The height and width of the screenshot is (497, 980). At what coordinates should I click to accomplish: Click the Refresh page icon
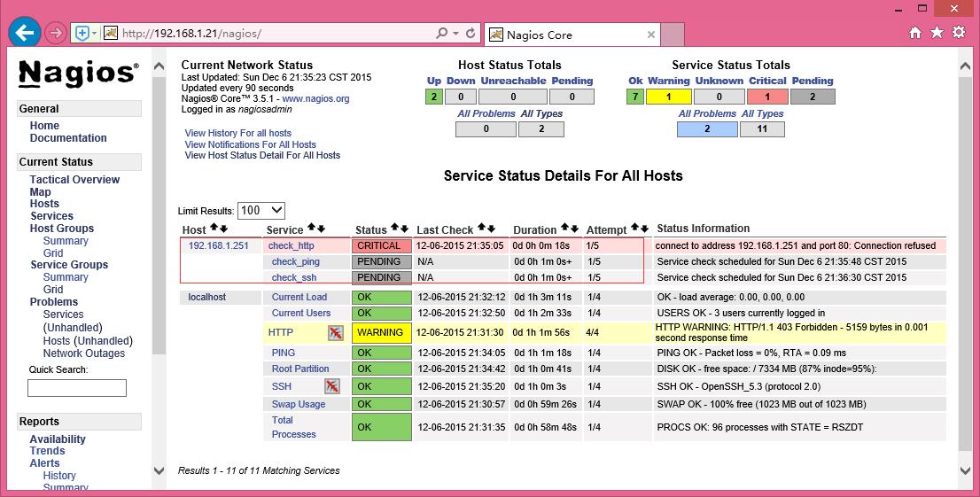coord(471,33)
